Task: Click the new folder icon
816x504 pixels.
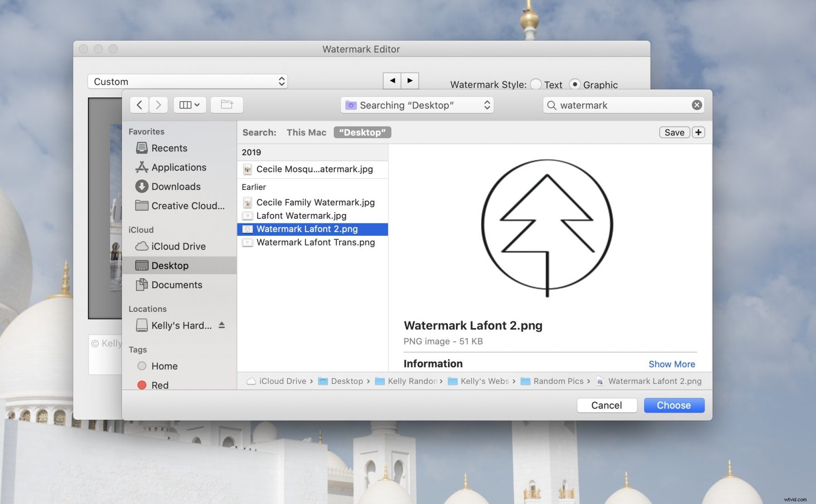Action: tap(227, 105)
